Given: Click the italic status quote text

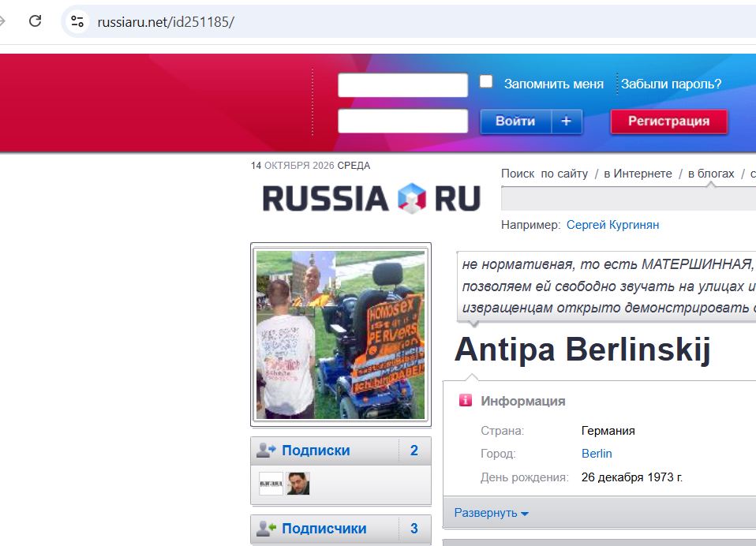Looking at the screenshot, I should tap(608, 286).
